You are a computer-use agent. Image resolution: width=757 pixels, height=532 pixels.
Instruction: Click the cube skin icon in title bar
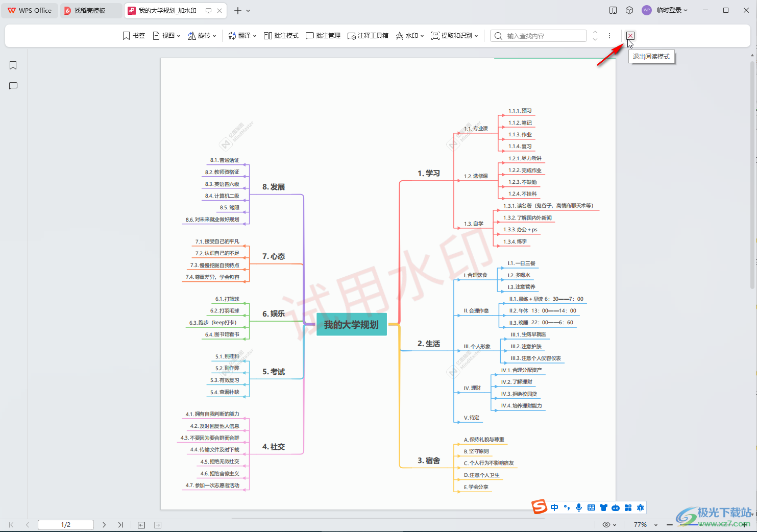[x=629, y=10]
